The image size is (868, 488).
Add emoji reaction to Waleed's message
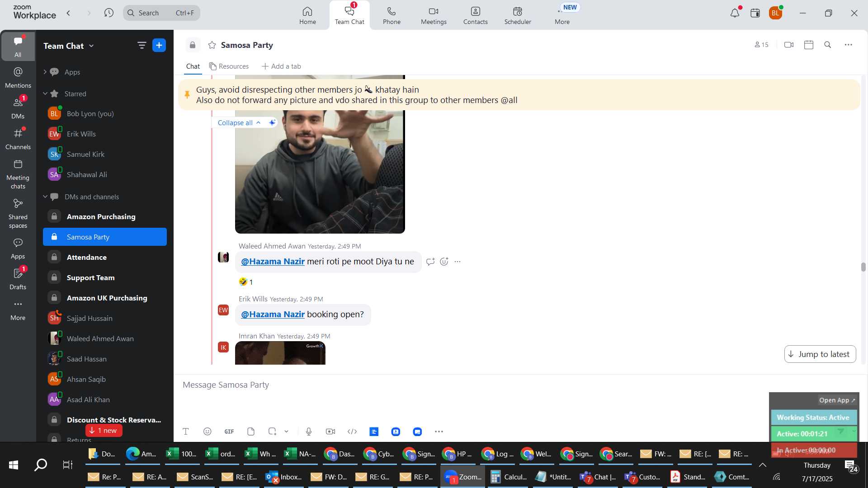(x=444, y=262)
